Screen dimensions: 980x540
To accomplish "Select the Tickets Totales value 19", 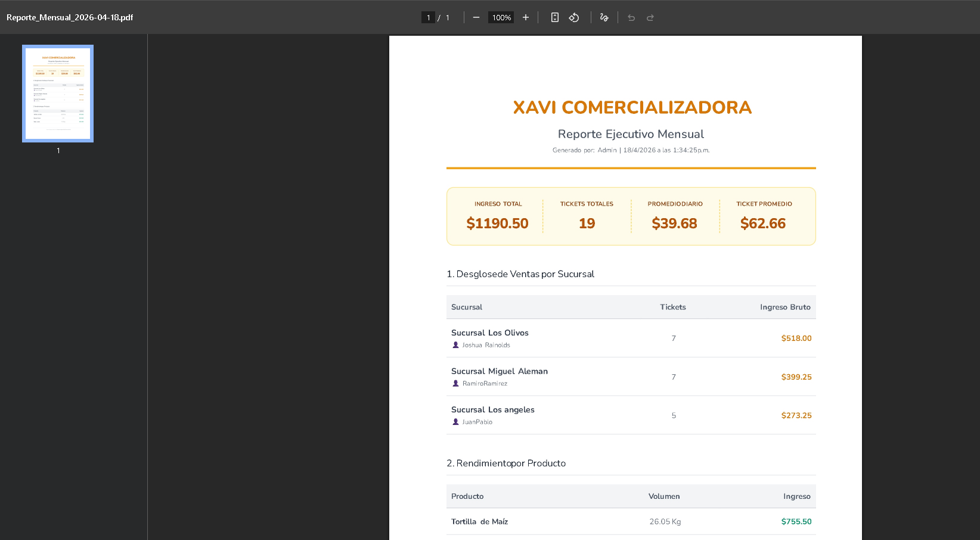I will coord(587,223).
